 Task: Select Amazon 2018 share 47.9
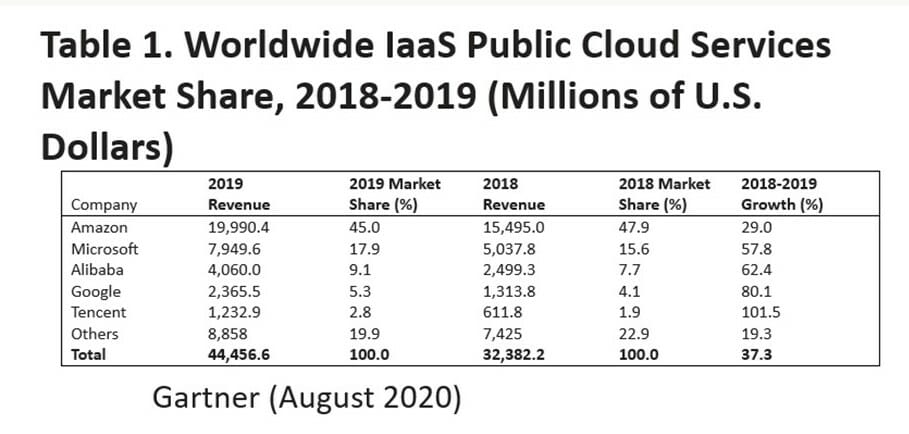pyautogui.click(x=632, y=228)
